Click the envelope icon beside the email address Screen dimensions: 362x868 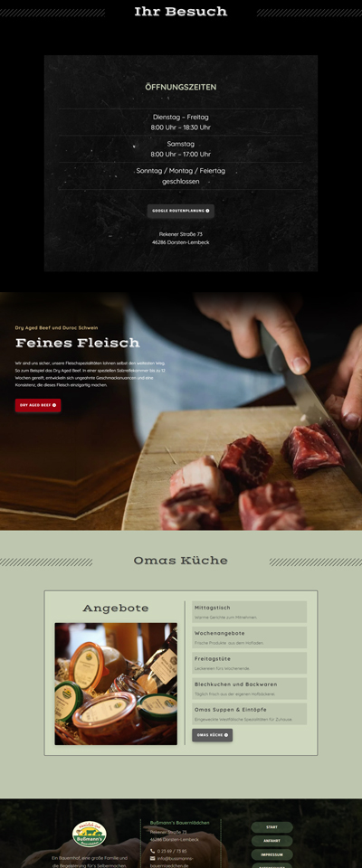(x=152, y=858)
